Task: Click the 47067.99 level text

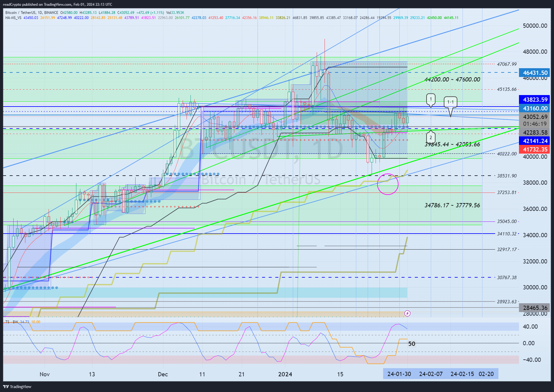Action: pos(507,64)
